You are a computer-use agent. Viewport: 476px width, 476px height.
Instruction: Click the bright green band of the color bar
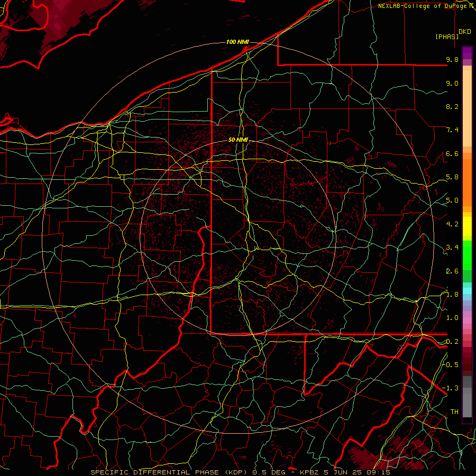pyautogui.click(x=467, y=256)
